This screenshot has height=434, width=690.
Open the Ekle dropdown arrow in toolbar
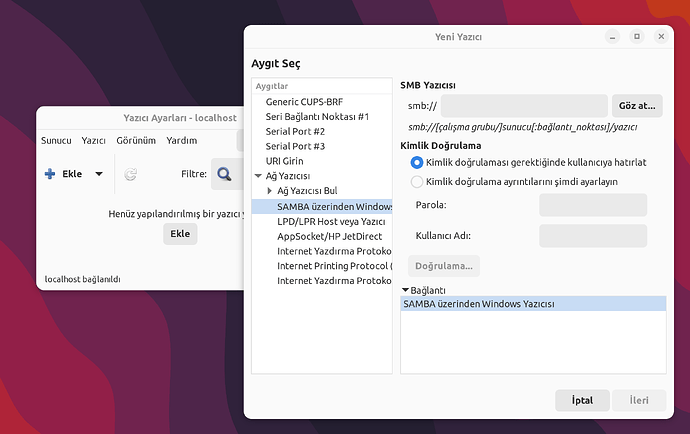99,174
